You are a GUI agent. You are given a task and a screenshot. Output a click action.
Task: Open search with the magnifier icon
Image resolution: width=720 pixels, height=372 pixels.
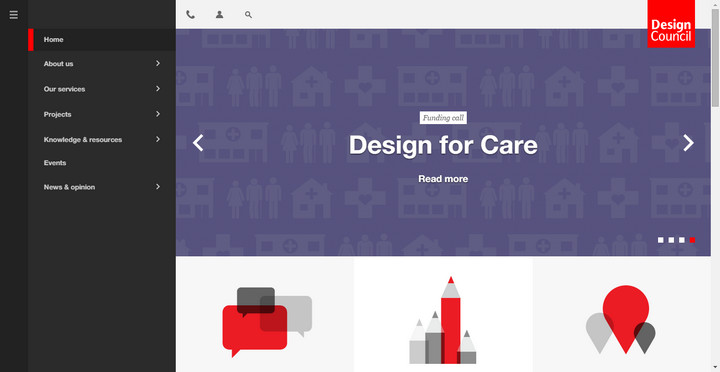pyautogui.click(x=248, y=15)
